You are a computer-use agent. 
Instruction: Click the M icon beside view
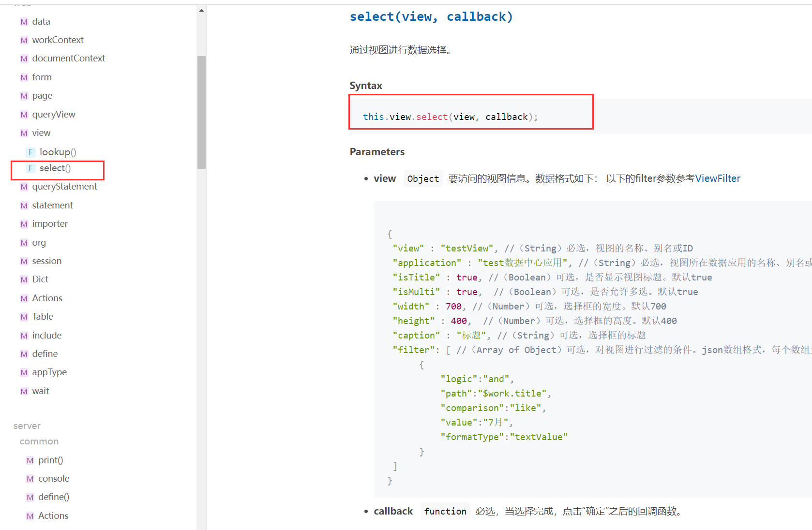24,133
